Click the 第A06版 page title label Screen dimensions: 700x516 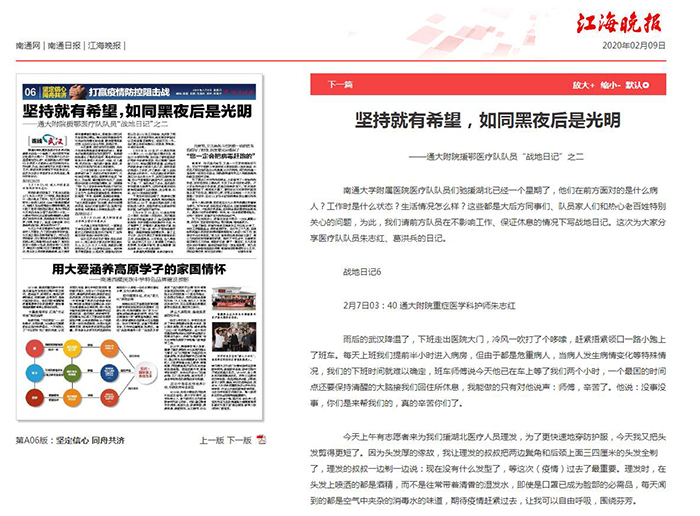click(x=70, y=439)
